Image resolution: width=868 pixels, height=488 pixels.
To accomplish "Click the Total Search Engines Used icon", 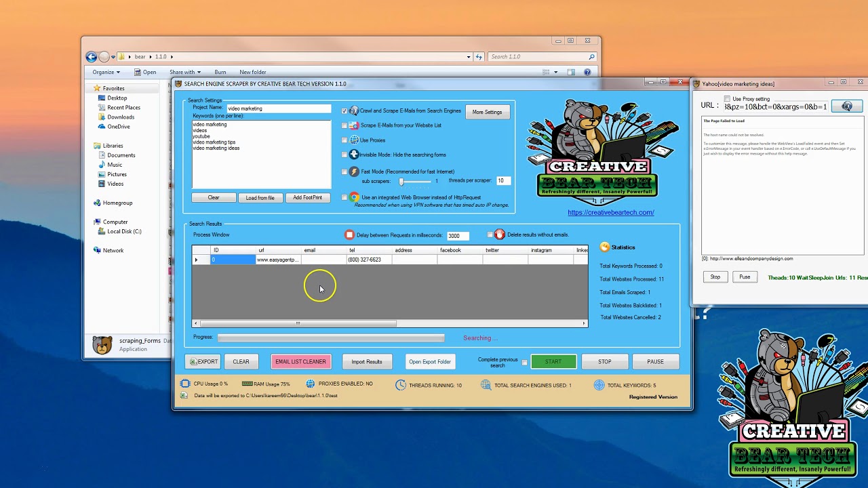I will click(486, 385).
